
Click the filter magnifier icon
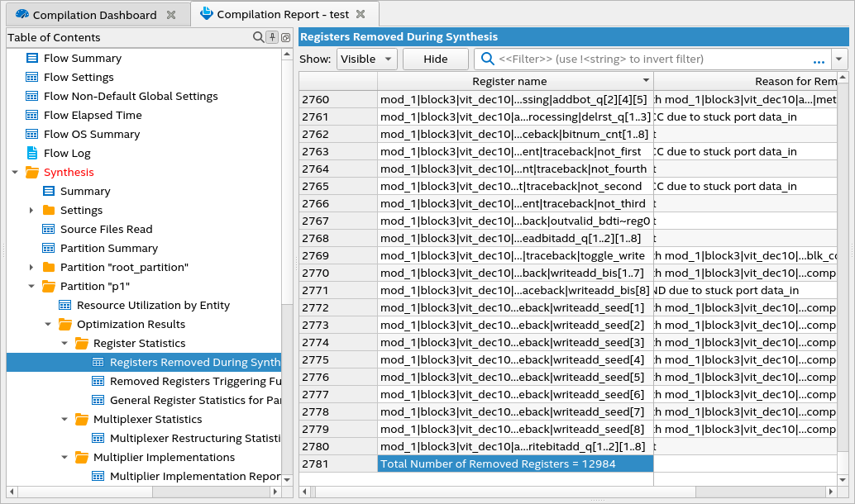488,59
